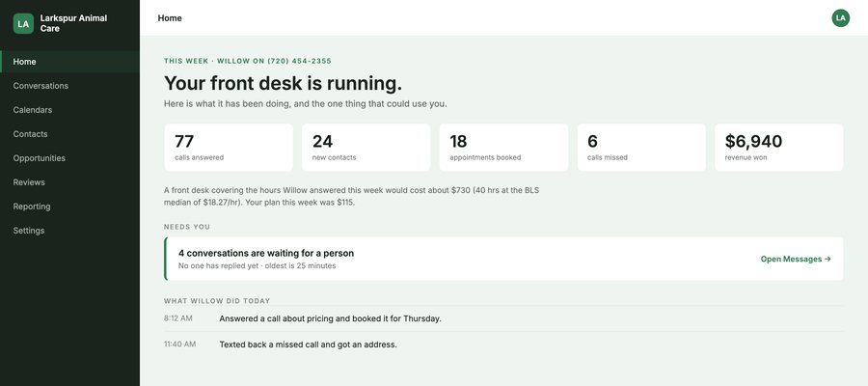Image resolution: width=868 pixels, height=386 pixels.
Task: Select the 11:40 AM missed call entry
Action: tap(503, 345)
